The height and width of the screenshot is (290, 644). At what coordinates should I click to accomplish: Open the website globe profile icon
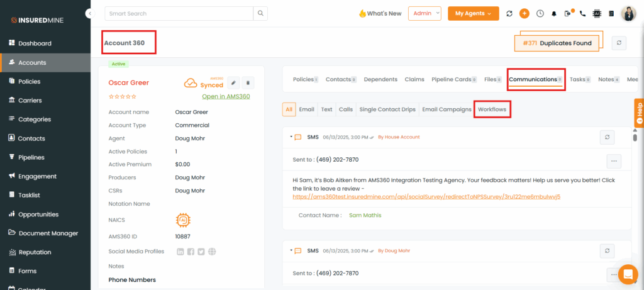pos(212,252)
